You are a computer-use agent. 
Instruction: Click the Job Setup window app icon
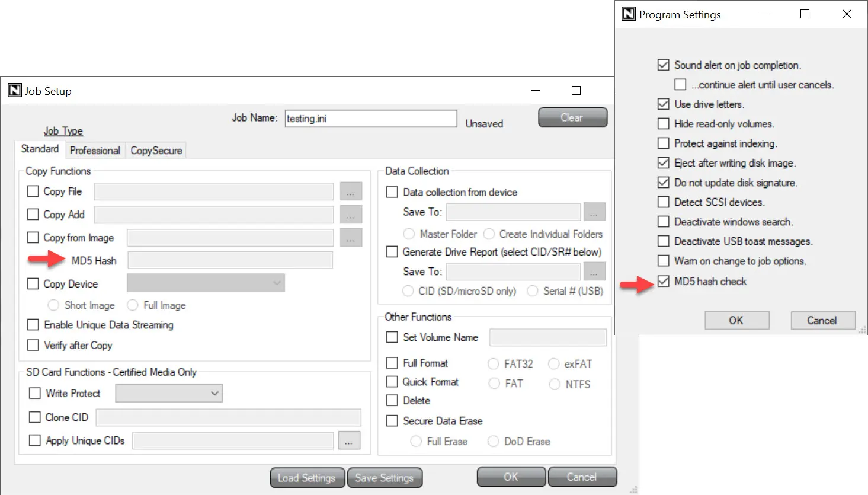[x=15, y=91]
